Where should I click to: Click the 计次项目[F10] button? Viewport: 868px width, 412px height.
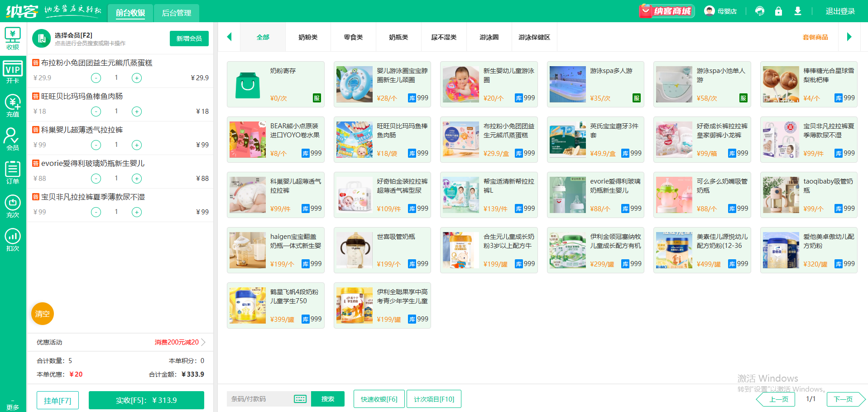[434, 399]
